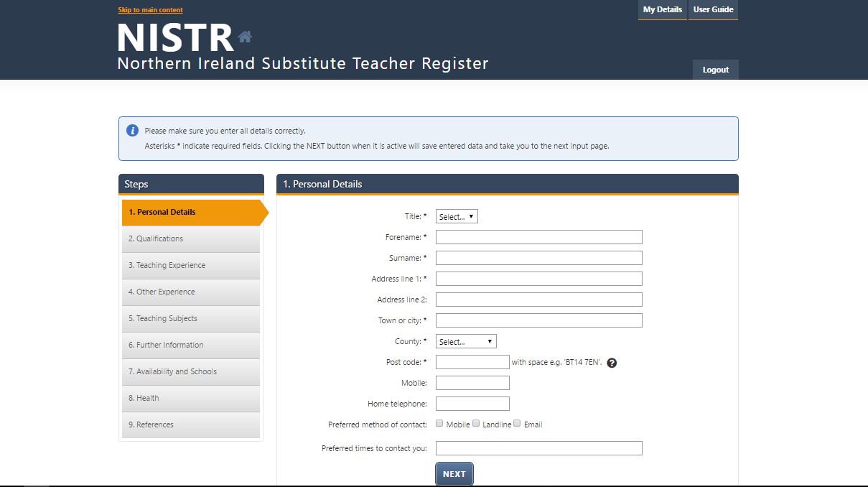Focus the Address line 2 field

(x=539, y=300)
